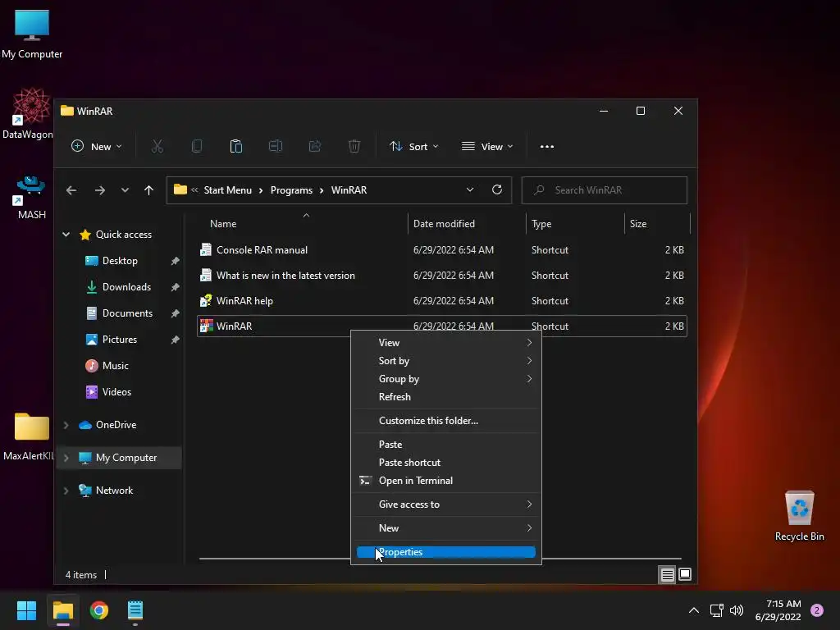This screenshot has height=630, width=840.
Task: Go forward with the right arrow
Action: click(99, 190)
